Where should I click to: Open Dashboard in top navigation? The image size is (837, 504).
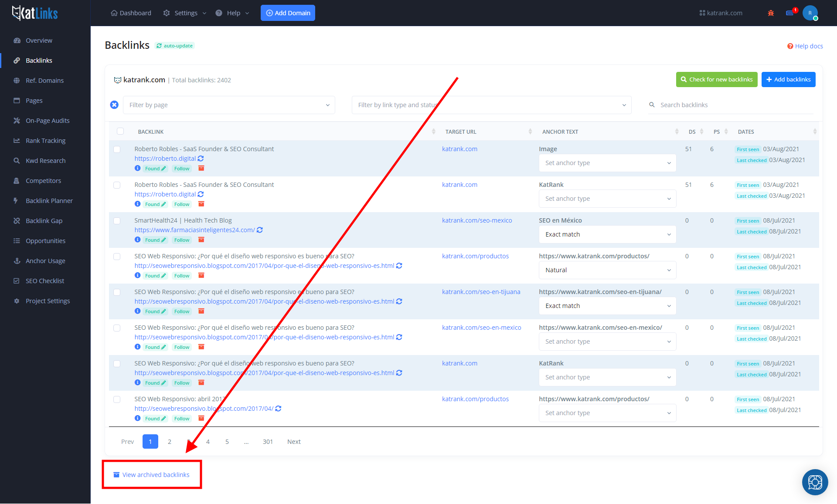coord(131,13)
